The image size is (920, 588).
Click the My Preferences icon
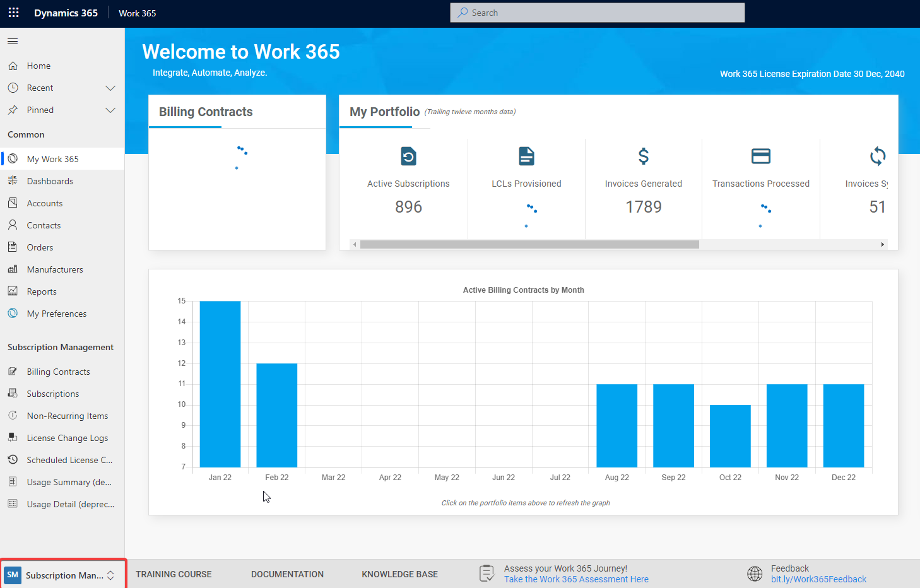pos(13,314)
